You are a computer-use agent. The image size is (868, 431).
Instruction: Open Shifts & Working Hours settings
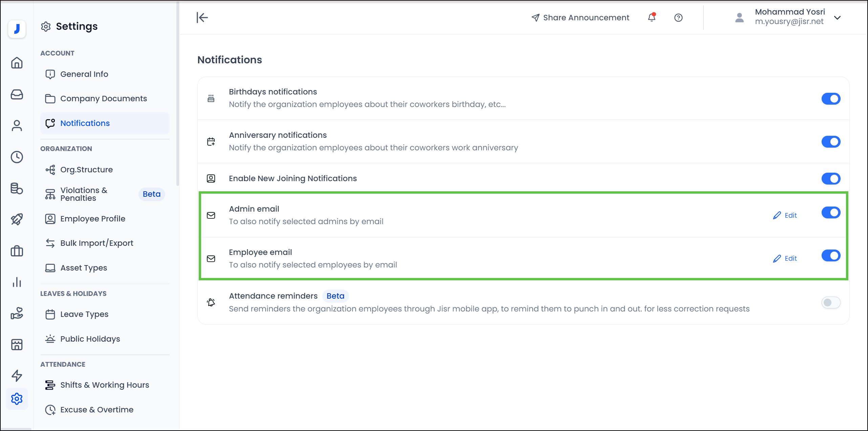105,385
